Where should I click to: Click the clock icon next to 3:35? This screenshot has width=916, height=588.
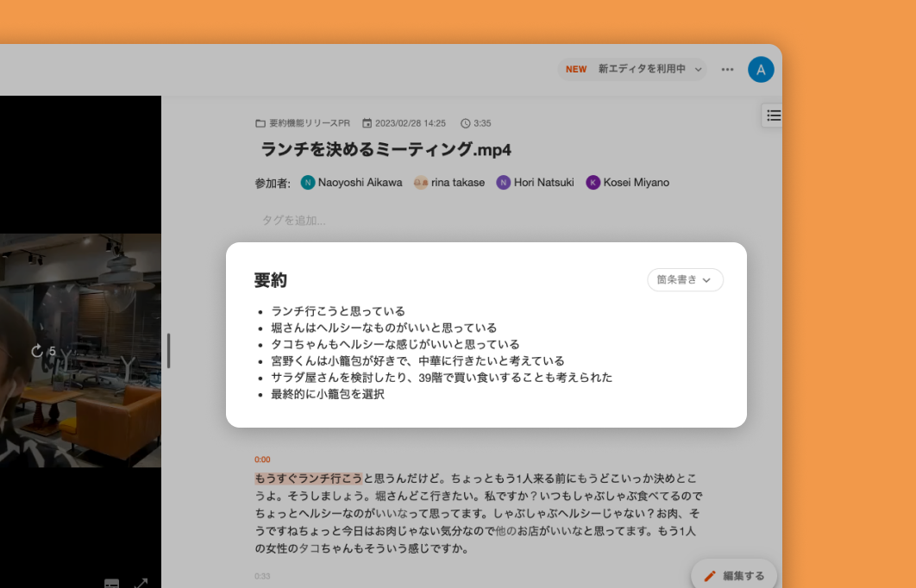tap(466, 123)
